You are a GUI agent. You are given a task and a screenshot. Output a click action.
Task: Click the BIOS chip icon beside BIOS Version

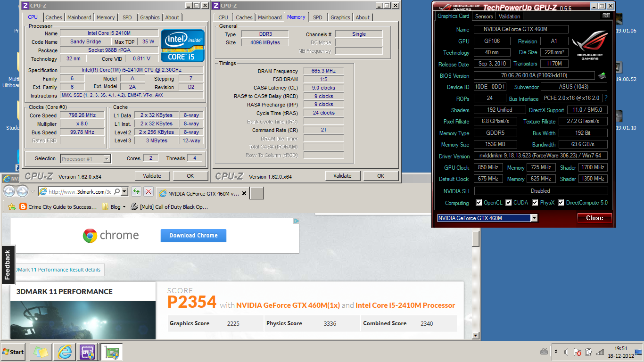[x=602, y=75]
